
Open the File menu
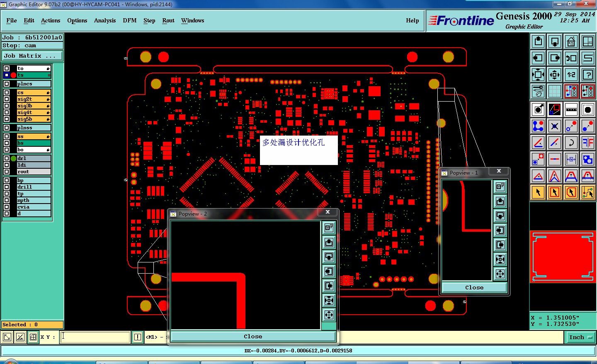(12, 20)
